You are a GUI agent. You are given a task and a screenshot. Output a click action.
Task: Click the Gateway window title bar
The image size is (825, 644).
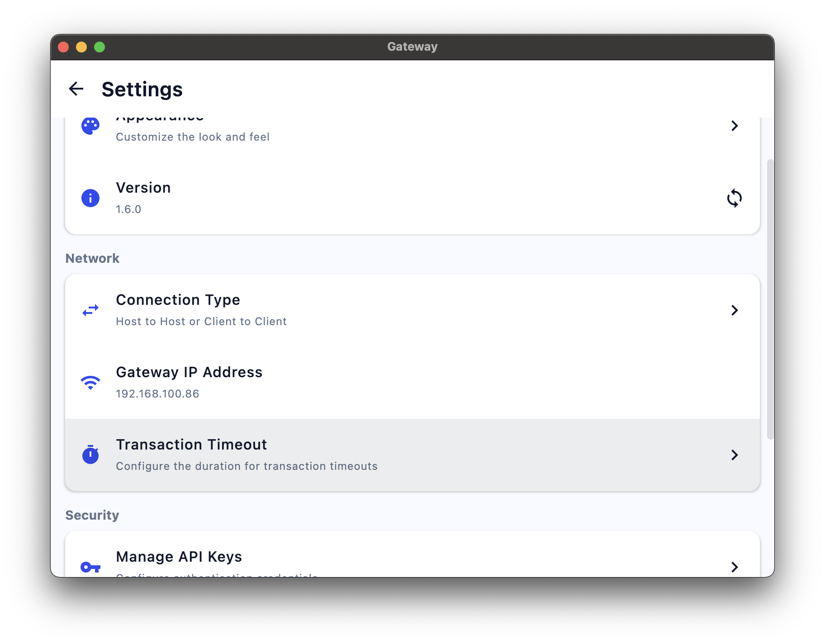pyautogui.click(x=412, y=46)
